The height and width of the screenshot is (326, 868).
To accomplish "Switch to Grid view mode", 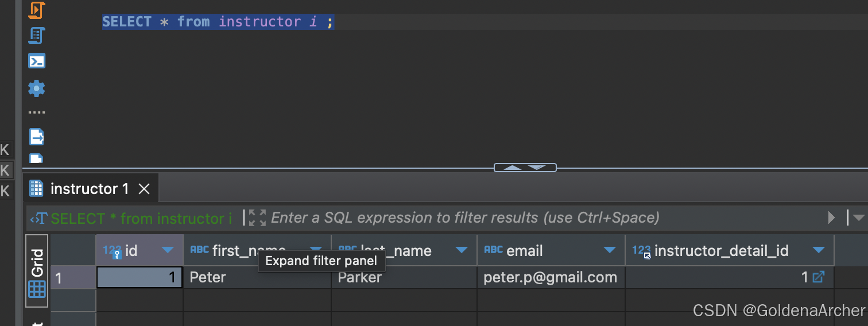I will [x=37, y=273].
